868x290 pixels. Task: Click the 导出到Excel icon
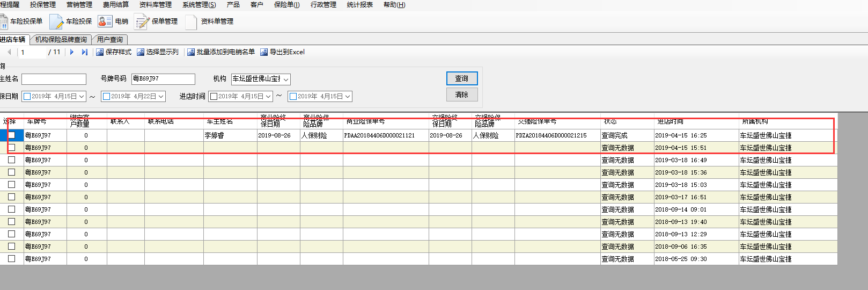pyautogui.click(x=264, y=52)
